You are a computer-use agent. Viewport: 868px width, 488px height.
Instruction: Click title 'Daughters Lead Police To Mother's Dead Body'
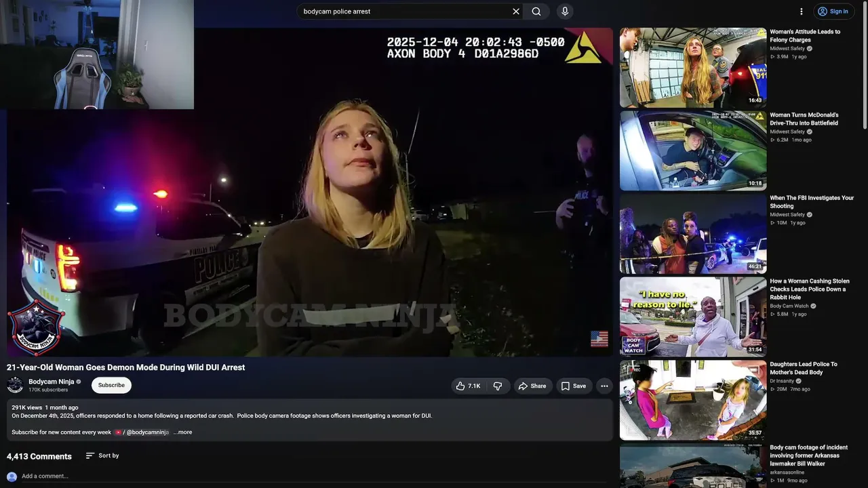click(804, 368)
